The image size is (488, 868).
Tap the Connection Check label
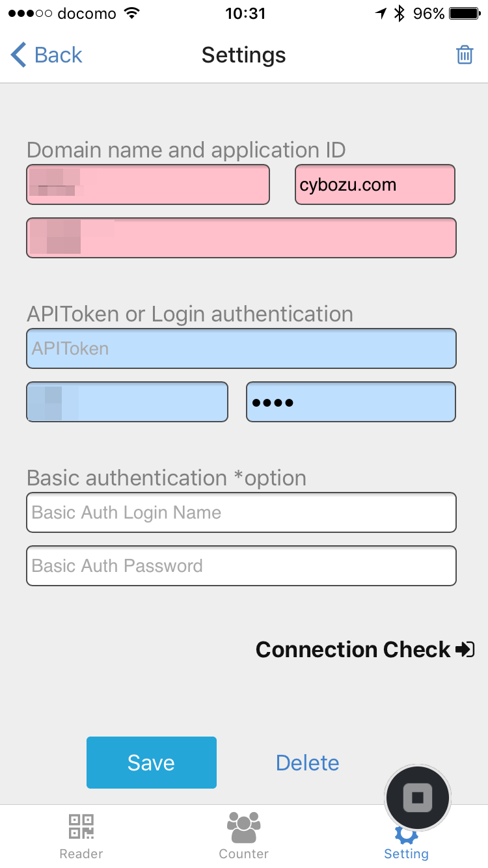tap(353, 649)
